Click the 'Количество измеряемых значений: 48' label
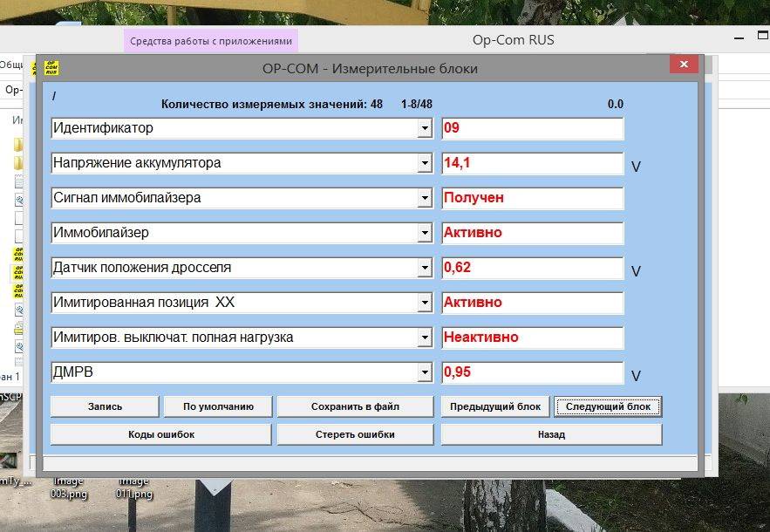The height and width of the screenshot is (532, 770). click(x=272, y=104)
